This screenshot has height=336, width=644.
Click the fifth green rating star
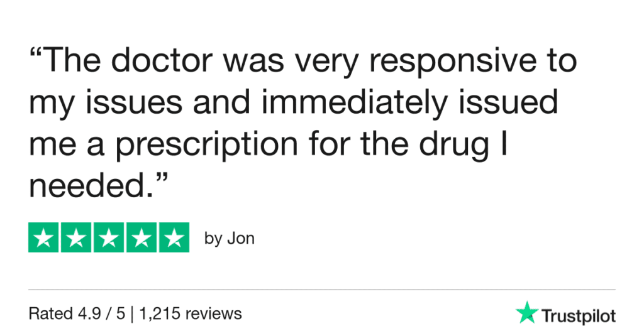[x=174, y=237]
